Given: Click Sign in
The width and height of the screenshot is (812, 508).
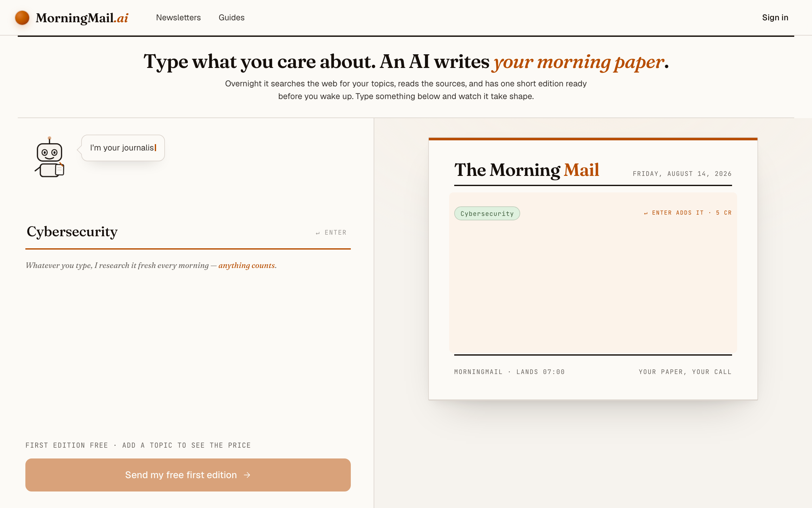Looking at the screenshot, I should (775, 17).
